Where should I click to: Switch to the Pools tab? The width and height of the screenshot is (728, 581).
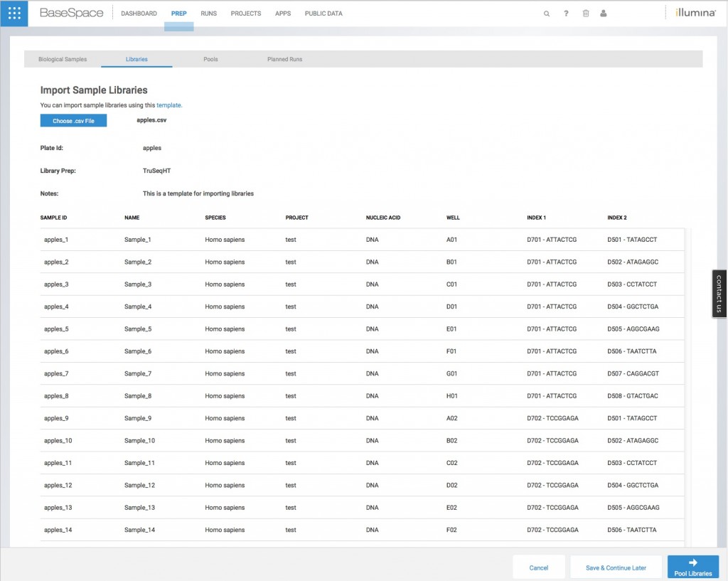click(x=210, y=59)
